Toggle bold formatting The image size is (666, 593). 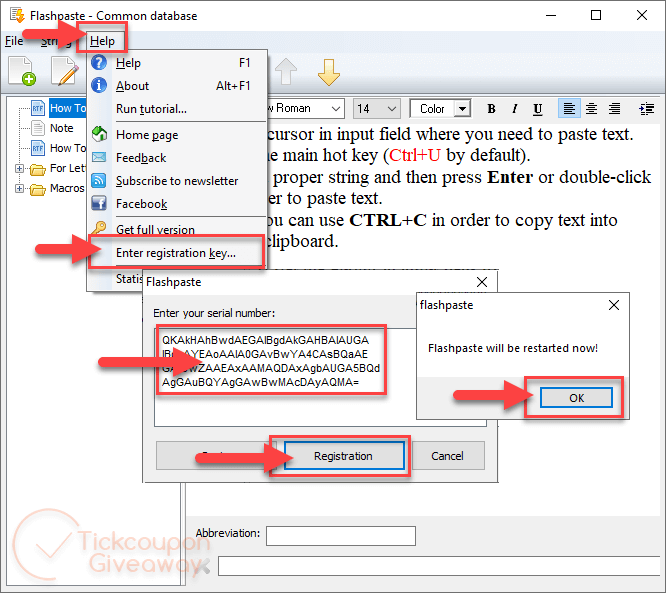click(491, 109)
